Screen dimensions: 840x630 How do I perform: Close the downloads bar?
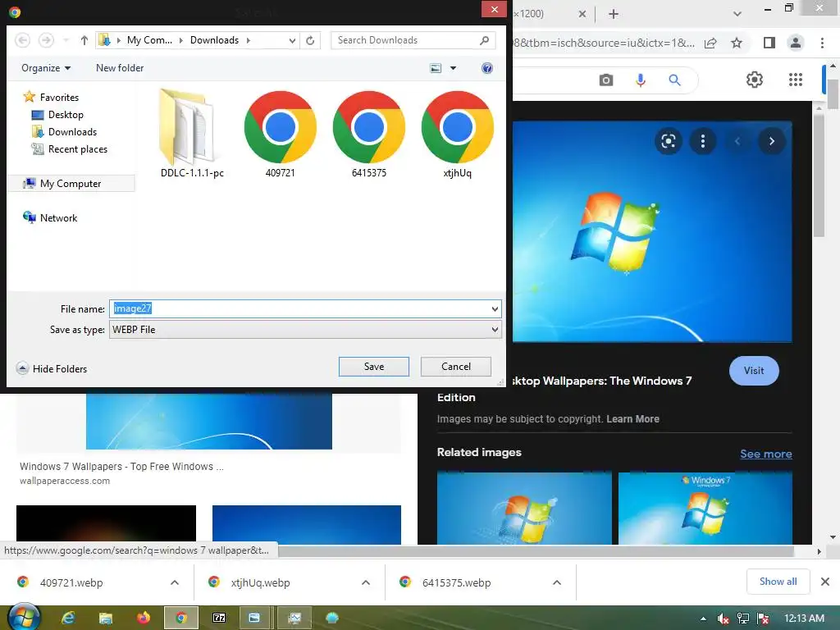tap(825, 582)
